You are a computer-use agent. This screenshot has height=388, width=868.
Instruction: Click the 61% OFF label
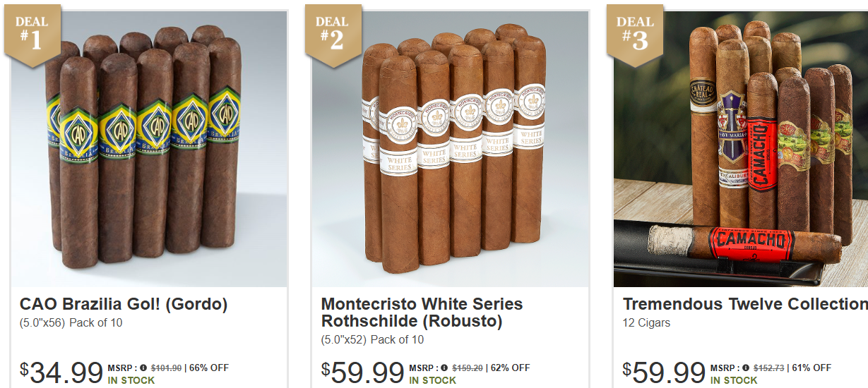click(812, 368)
